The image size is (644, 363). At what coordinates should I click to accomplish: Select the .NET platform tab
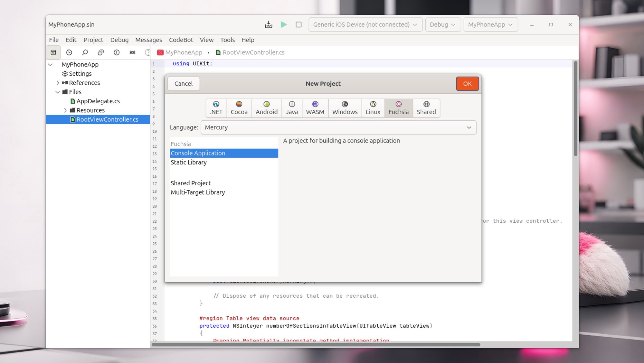tap(216, 108)
